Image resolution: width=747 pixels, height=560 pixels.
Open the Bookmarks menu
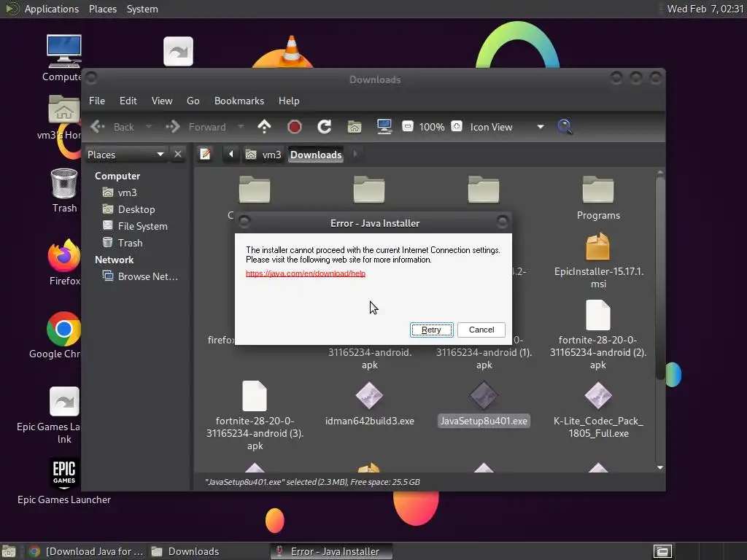[239, 101]
